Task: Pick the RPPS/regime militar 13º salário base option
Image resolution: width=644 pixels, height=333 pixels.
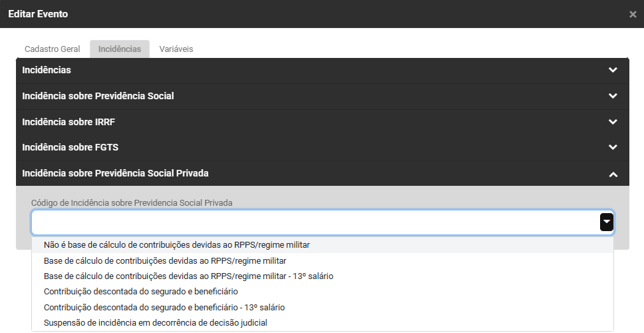Action: pyautogui.click(x=188, y=276)
